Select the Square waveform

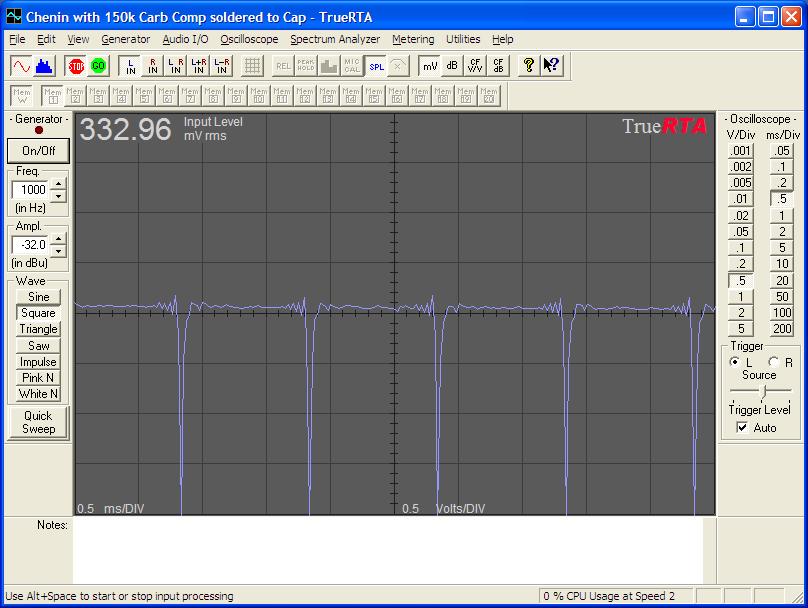pos(38,313)
